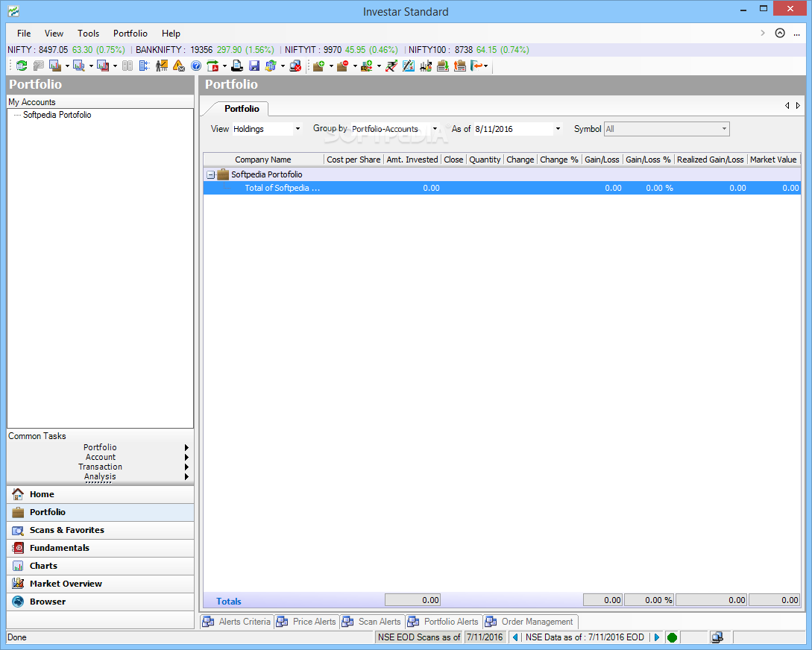This screenshot has height=650, width=812.
Task: Click the computer-with-red-X disconnect icon
Action: [295, 66]
